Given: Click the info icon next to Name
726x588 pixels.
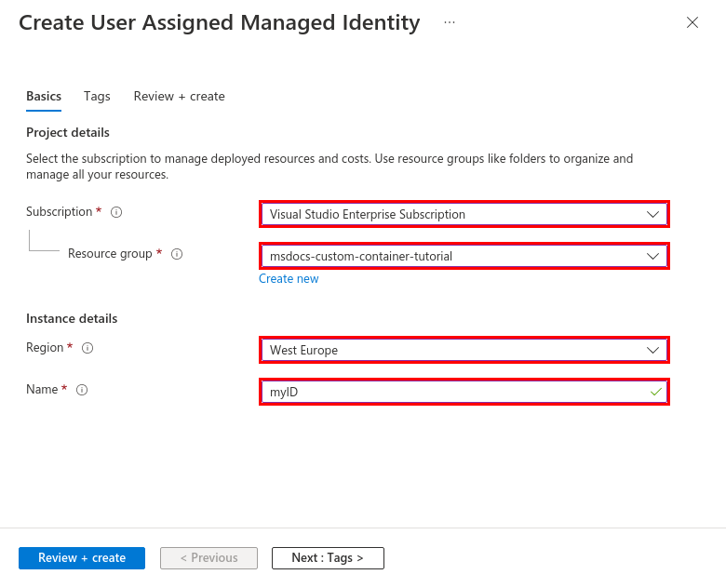Looking at the screenshot, I should [x=82, y=390].
